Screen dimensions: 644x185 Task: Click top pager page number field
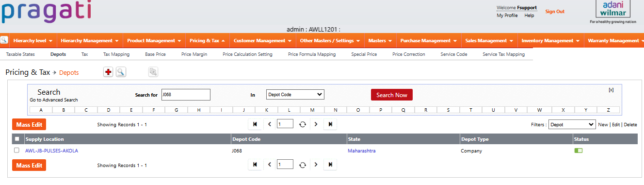285,124
